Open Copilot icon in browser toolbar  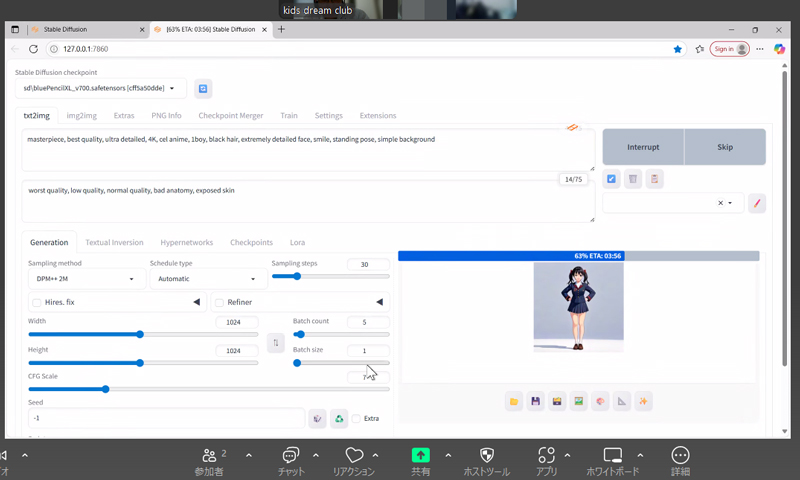(779, 49)
